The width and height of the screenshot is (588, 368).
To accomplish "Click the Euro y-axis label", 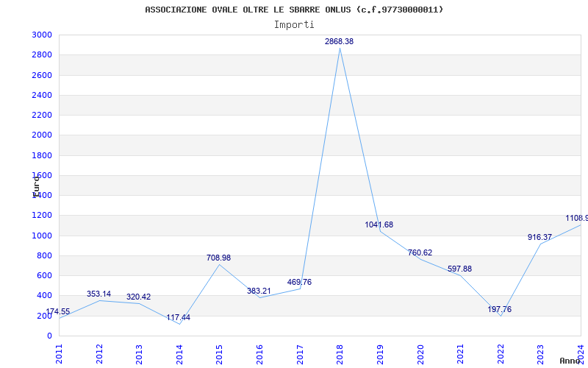I will 36,187.
